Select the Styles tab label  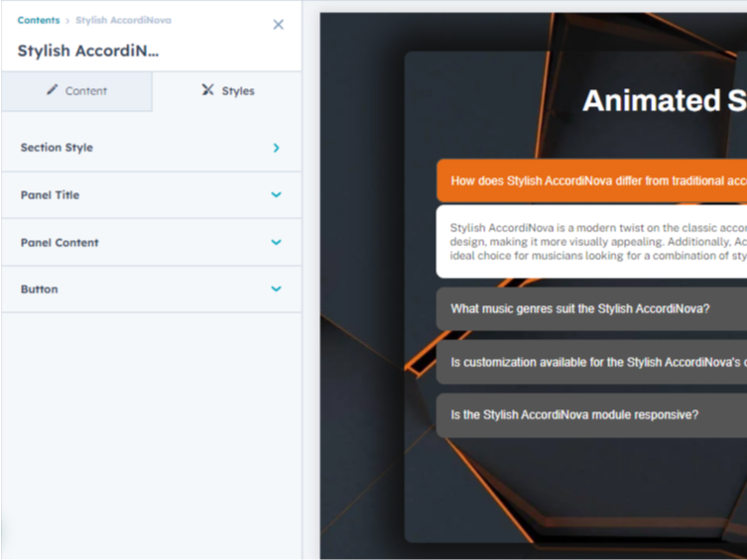click(238, 91)
